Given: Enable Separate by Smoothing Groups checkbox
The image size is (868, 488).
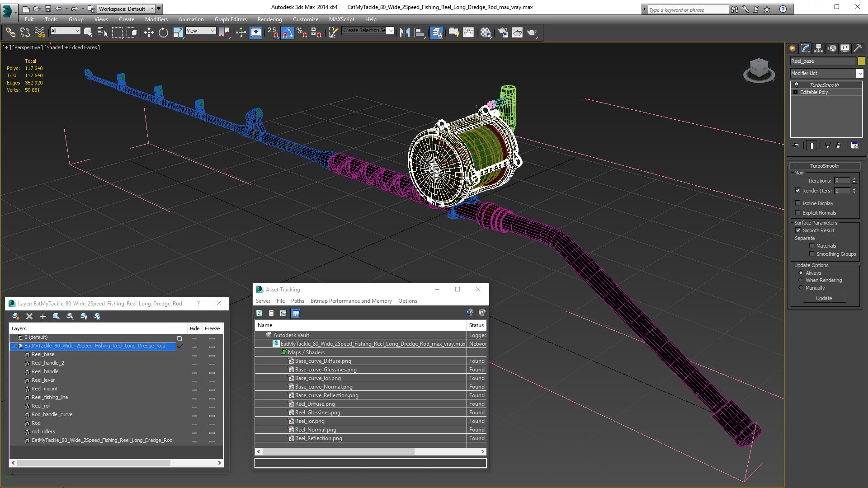Looking at the screenshot, I should click(x=811, y=254).
